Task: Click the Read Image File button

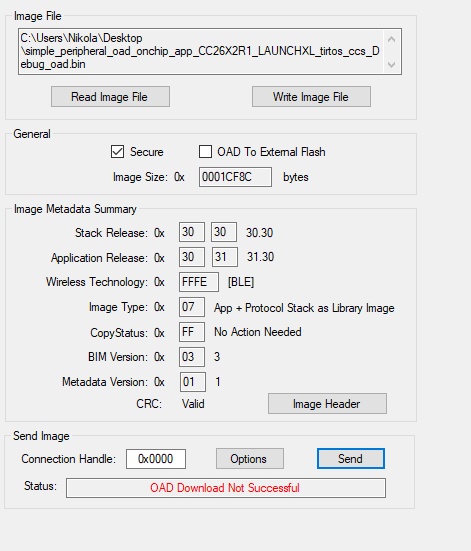Action: pyautogui.click(x=110, y=97)
